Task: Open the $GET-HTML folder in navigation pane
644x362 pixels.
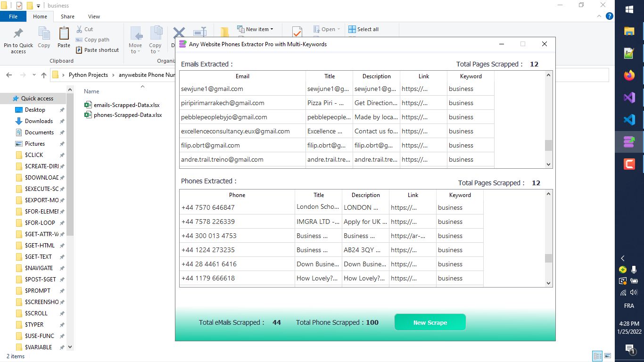Action: (x=40, y=246)
